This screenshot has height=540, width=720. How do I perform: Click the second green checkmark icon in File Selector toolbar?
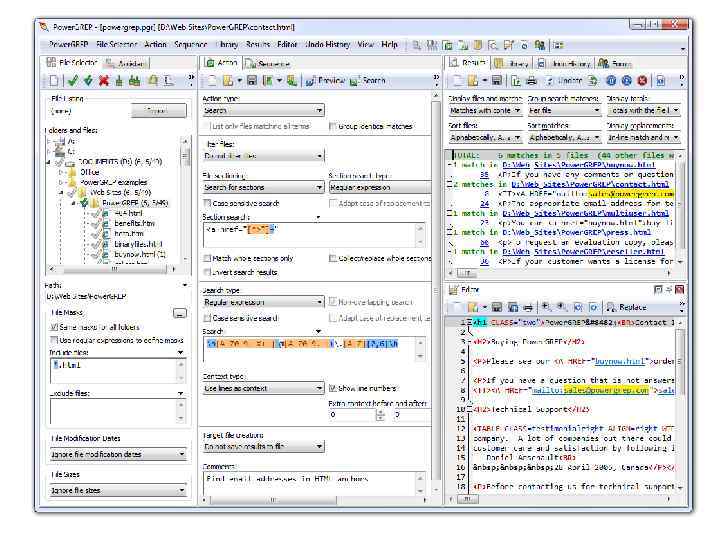tap(88, 81)
